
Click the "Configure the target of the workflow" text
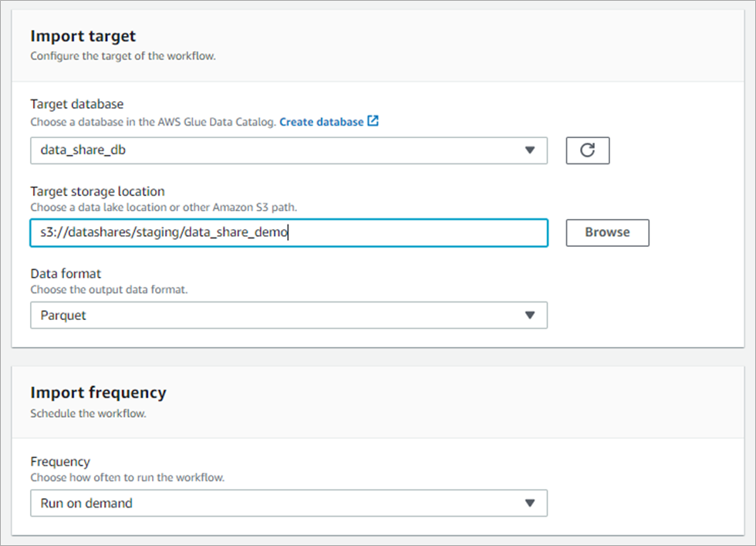(123, 56)
